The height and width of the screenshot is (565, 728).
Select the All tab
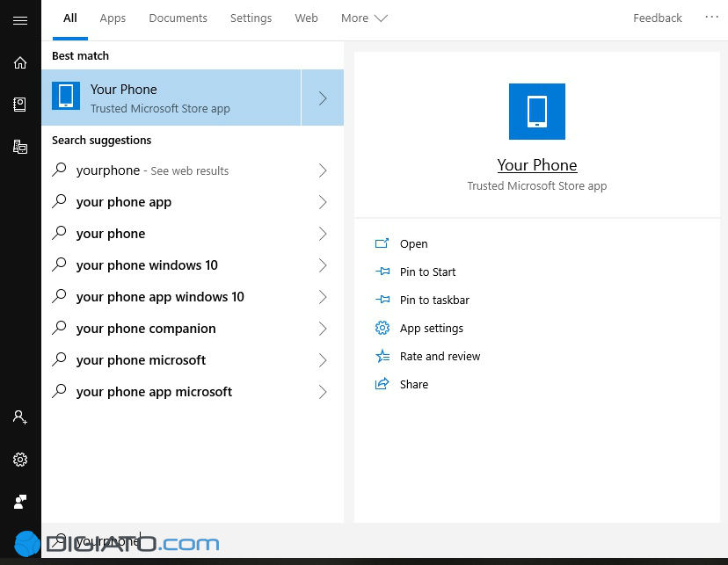[x=70, y=18]
